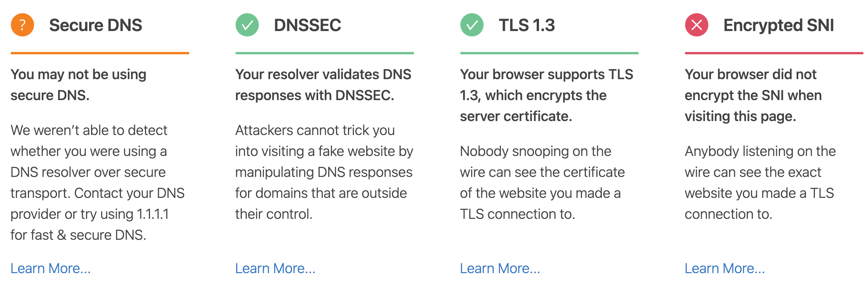This screenshot has height=284, width=868.
Task: Click the orange divider line under Secure DNS
Action: pos(100,53)
